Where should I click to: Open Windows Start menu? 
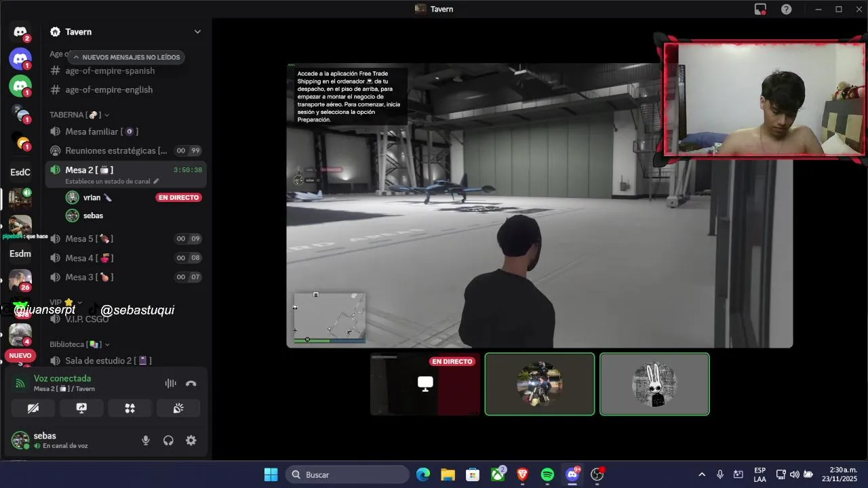click(271, 474)
